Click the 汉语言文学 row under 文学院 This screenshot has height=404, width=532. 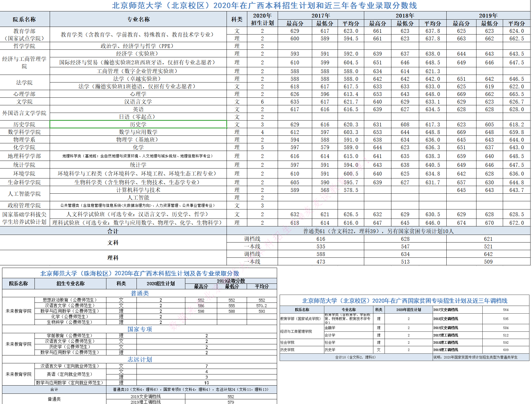pyautogui.click(x=138, y=102)
